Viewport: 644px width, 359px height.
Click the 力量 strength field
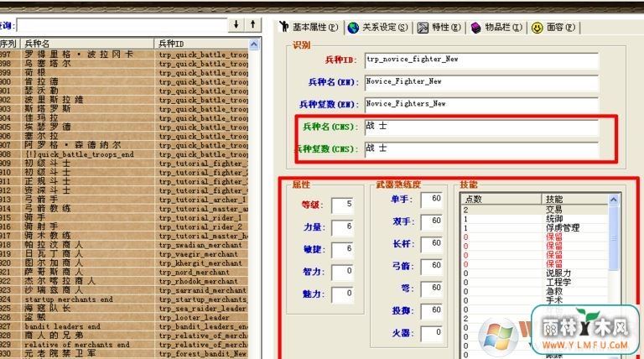(x=342, y=227)
